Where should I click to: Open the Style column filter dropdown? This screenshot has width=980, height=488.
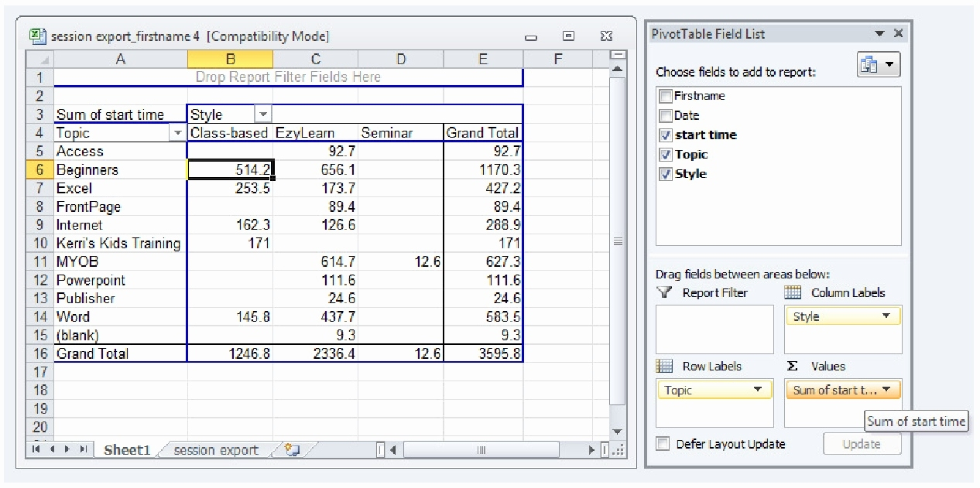click(x=263, y=115)
